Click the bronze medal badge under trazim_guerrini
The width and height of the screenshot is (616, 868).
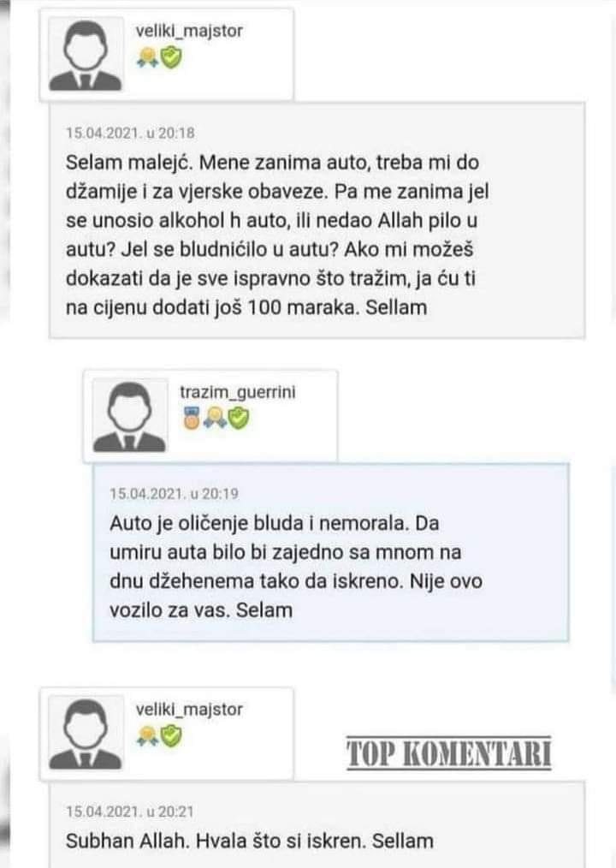[x=191, y=417]
